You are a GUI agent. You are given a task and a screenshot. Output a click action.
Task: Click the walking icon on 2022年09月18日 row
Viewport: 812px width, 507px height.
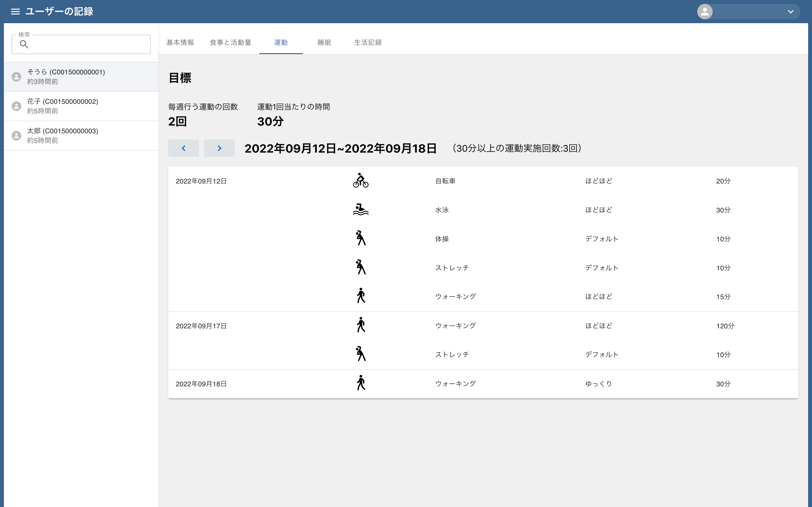coord(361,383)
